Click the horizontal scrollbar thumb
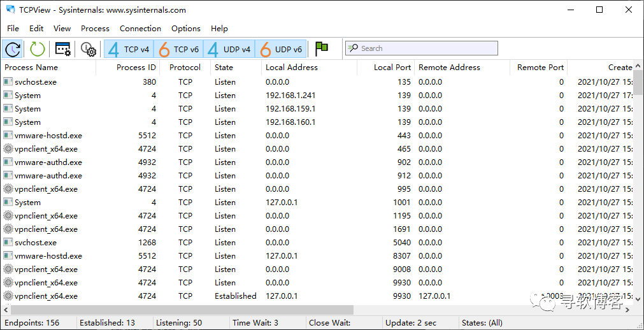The image size is (644, 330). click(x=182, y=310)
